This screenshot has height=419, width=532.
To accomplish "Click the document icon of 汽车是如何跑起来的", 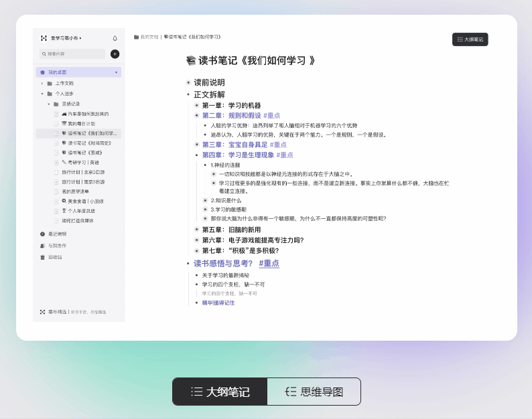I will tap(56, 114).
